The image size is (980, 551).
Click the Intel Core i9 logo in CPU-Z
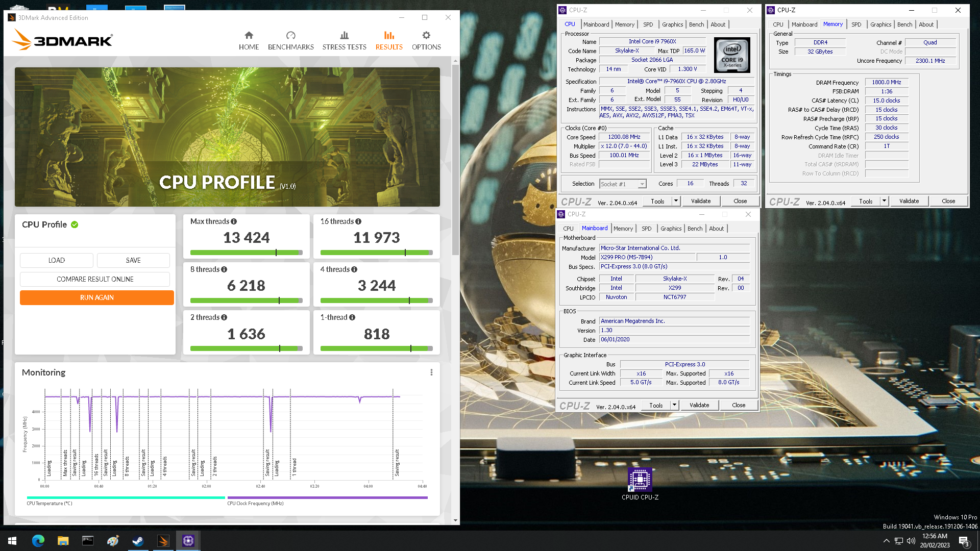(732, 55)
